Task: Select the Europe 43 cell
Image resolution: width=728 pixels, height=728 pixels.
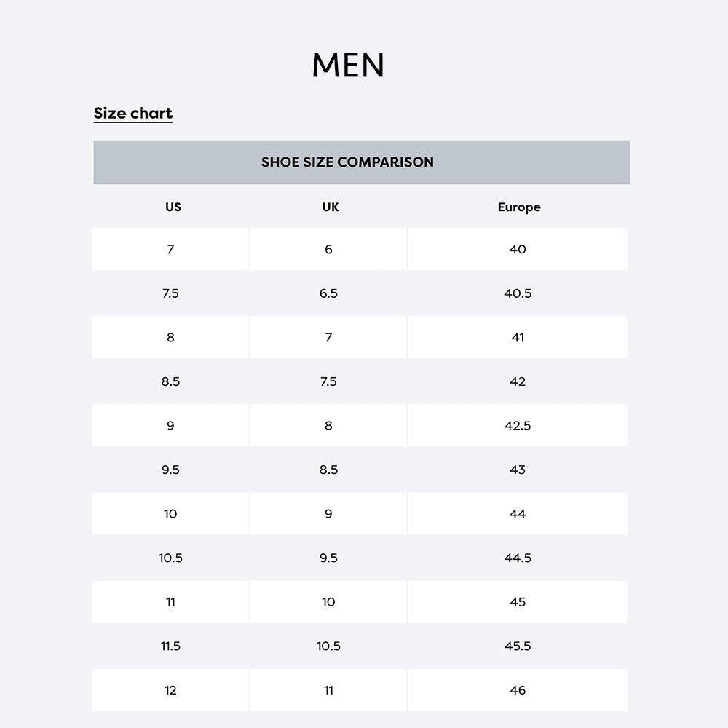Action: pos(518,470)
